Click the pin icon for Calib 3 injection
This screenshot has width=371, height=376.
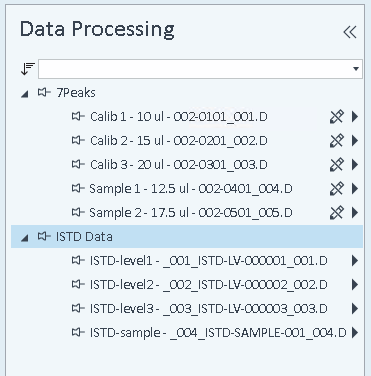tap(336, 165)
